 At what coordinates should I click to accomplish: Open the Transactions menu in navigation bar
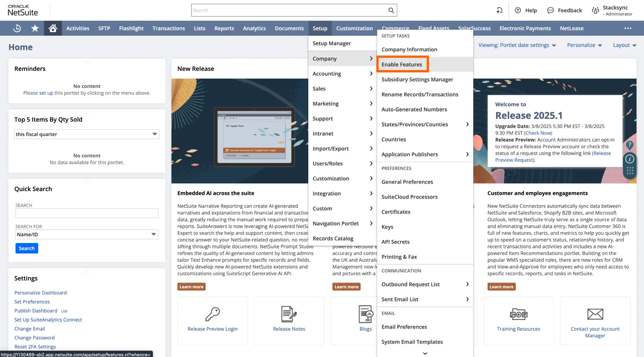tap(168, 28)
